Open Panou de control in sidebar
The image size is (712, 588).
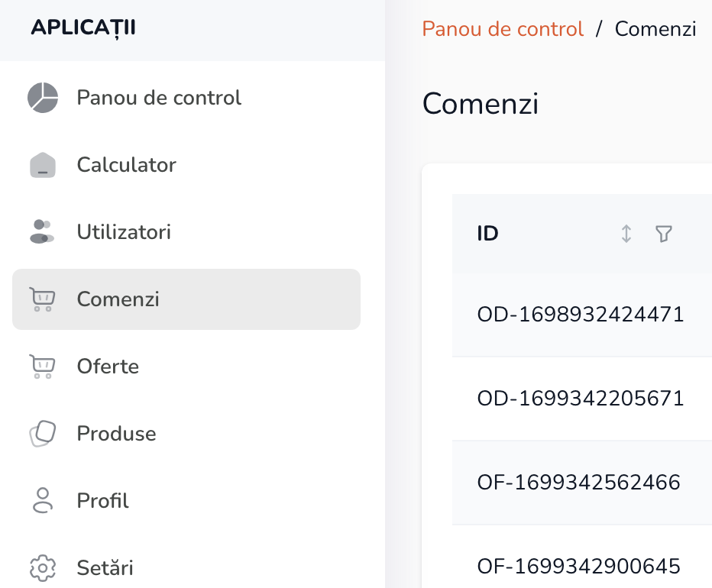pos(159,98)
